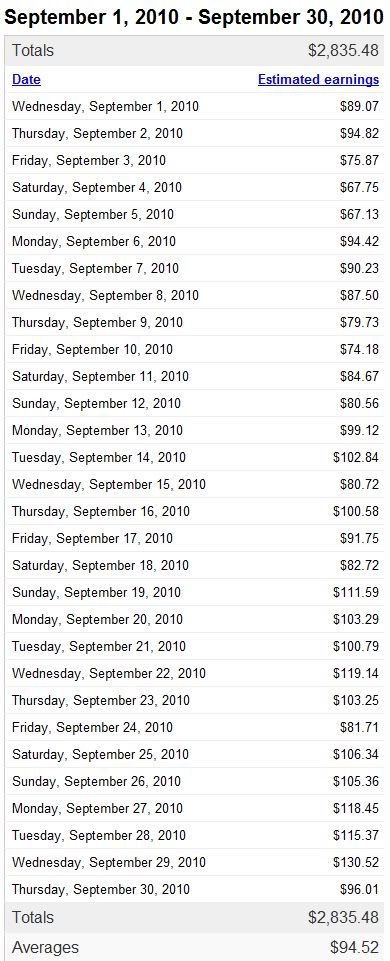Click the bottom Totals $2,835.48 value

(x=343, y=917)
